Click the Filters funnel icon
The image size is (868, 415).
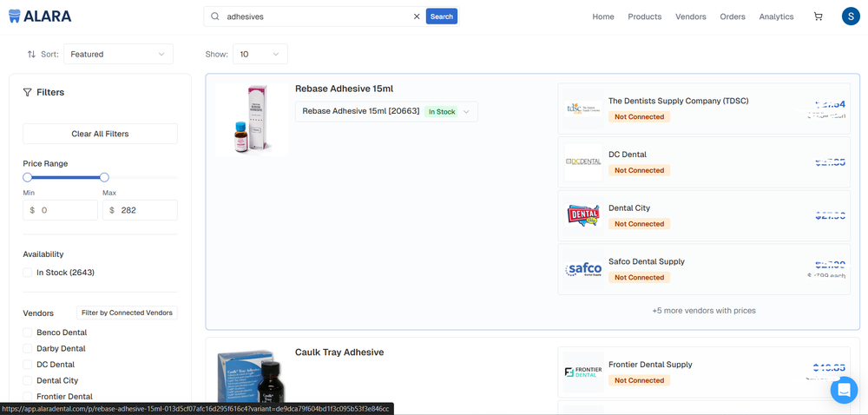coord(27,92)
